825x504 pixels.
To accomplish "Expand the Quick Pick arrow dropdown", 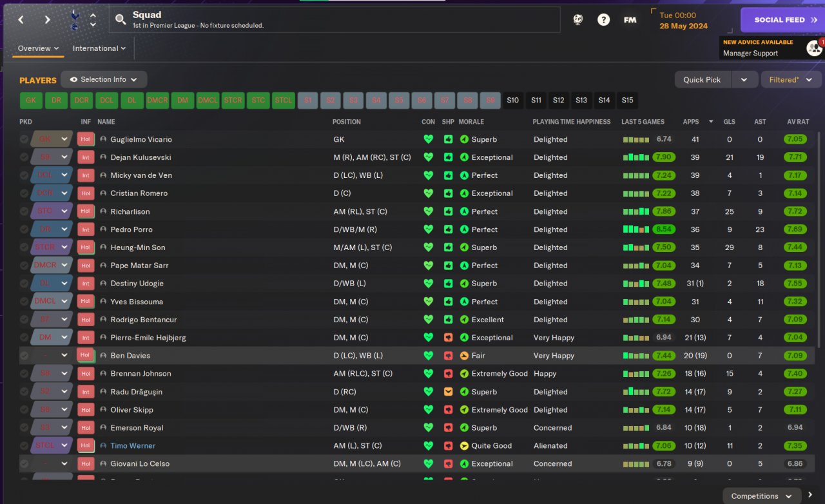I will click(x=744, y=80).
